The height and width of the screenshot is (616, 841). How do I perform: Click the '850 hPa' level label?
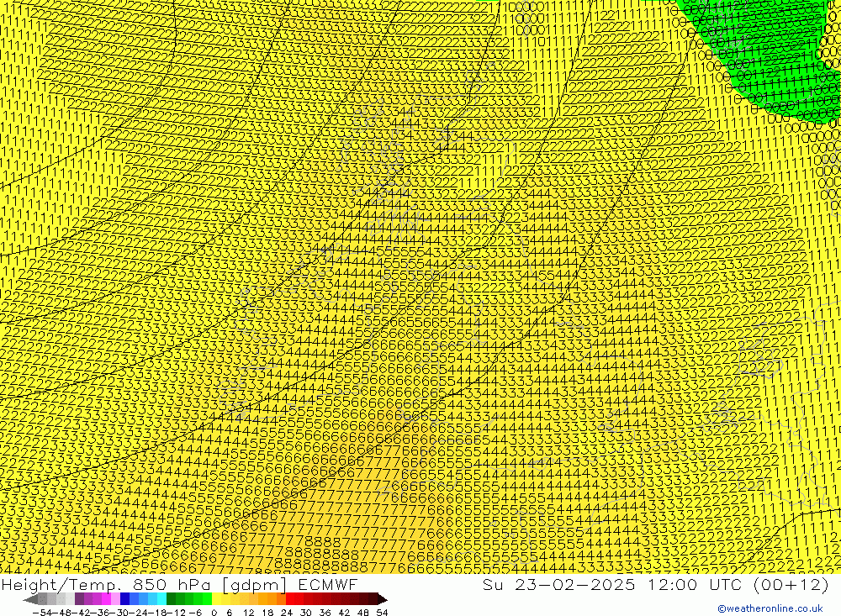(172, 584)
